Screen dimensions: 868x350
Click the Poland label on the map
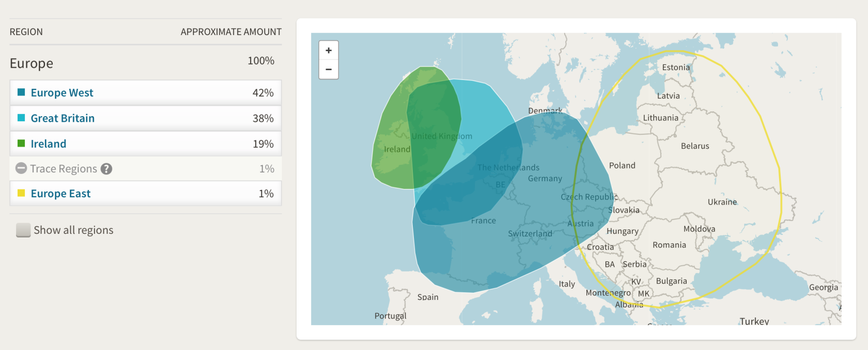coord(622,166)
